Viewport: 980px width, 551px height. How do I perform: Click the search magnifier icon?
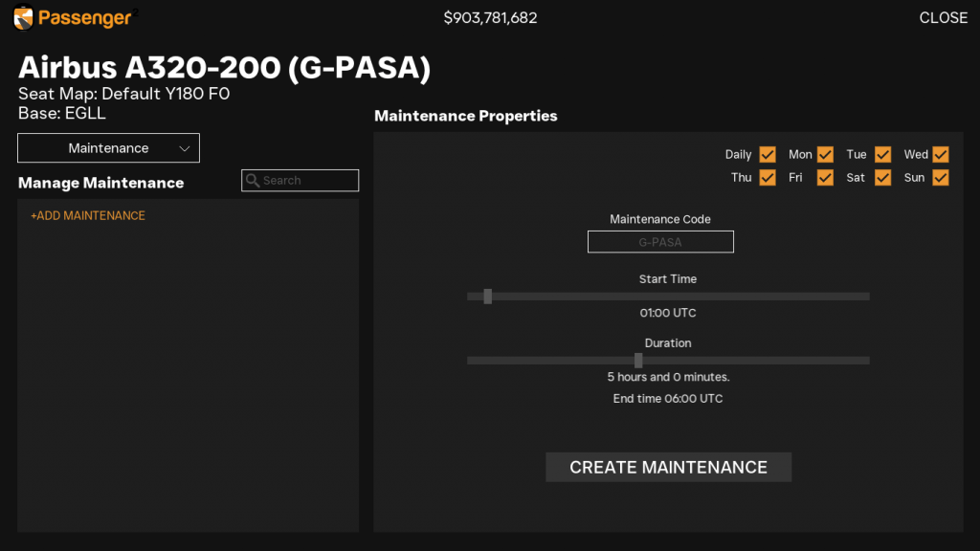tap(252, 181)
